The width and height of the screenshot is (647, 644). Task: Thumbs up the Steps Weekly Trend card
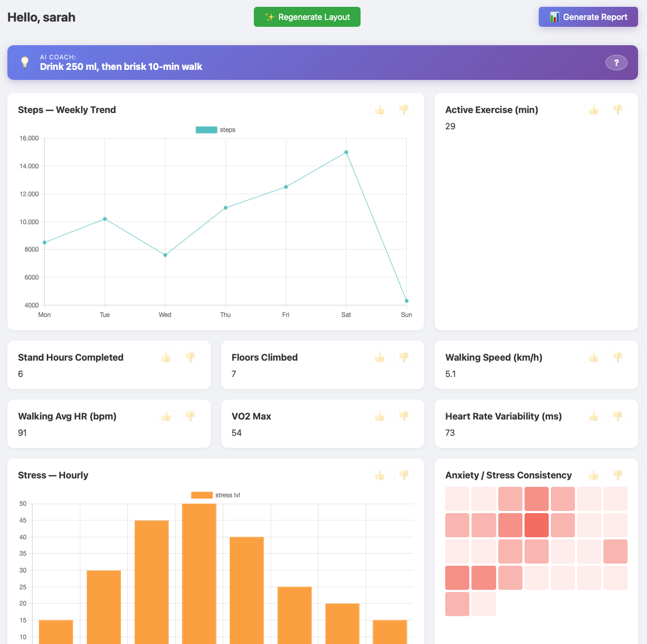click(379, 110)
